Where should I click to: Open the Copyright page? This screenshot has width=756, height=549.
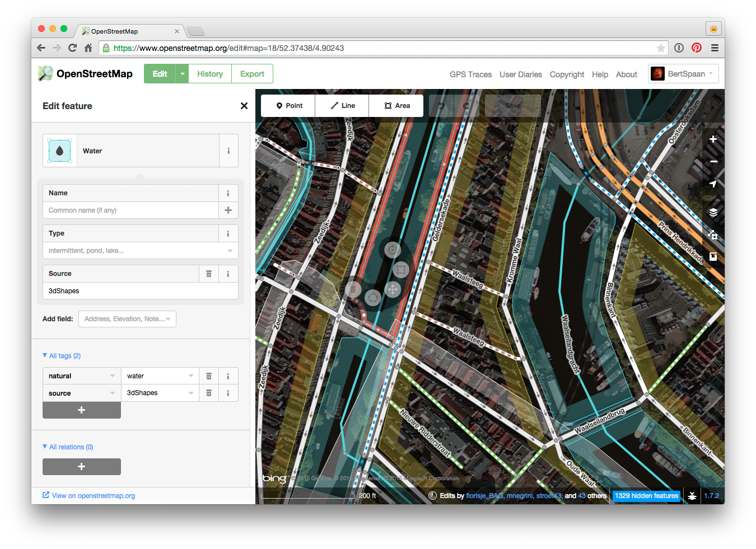click(x=567, y=74)
